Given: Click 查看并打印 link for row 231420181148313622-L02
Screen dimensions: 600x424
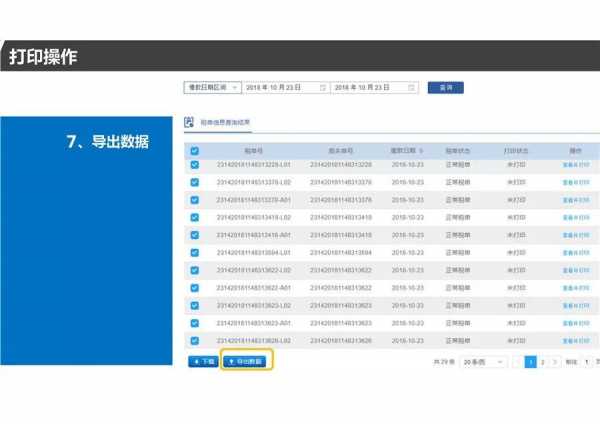Looking at the screenshot, I should (x=575, y=270).
